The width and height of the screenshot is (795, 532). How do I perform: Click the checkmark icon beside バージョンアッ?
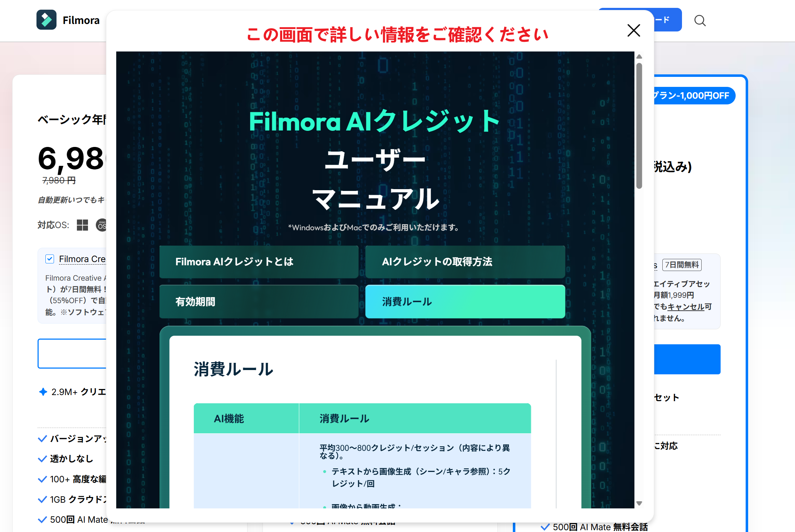(x=42, y=439)
